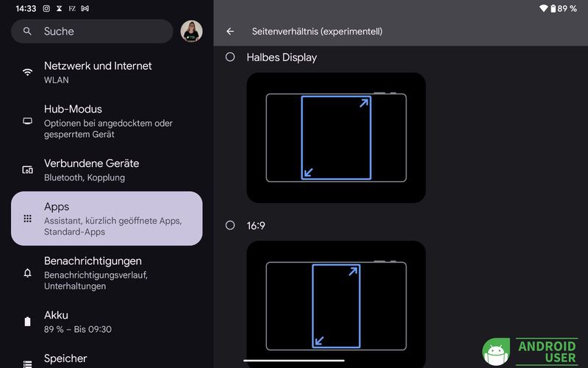The width and height of the screenshot is (588, 368).
Task: Click the Speicher storage icon
Action: point(27,364)
